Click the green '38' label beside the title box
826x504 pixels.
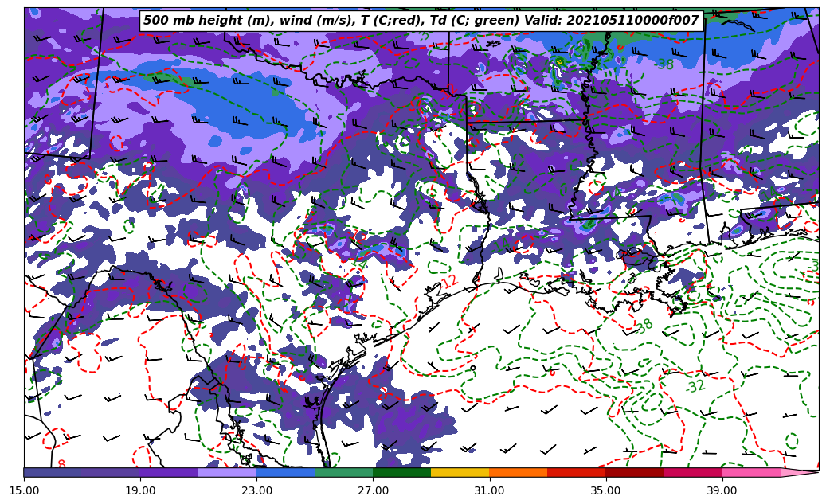(665, 64)
